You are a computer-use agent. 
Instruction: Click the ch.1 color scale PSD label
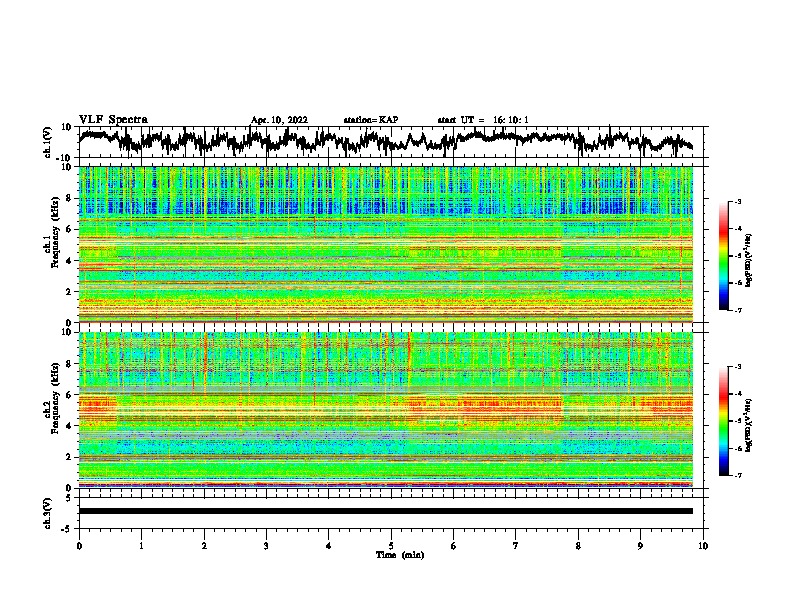748,260
